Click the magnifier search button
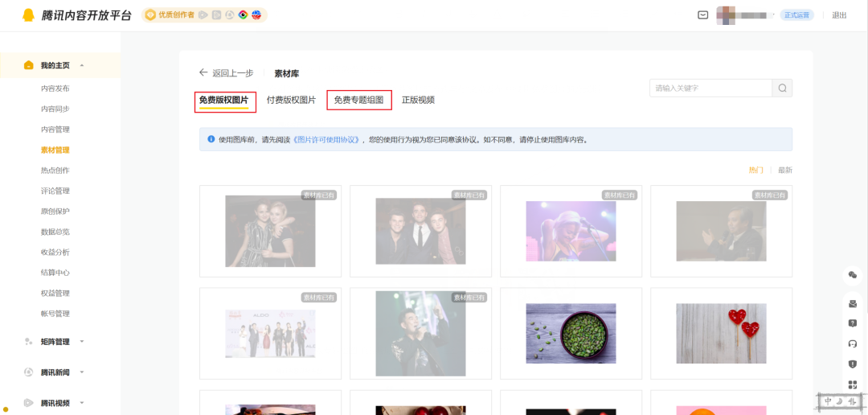This screenshot has width=868, height=415. 782,88
